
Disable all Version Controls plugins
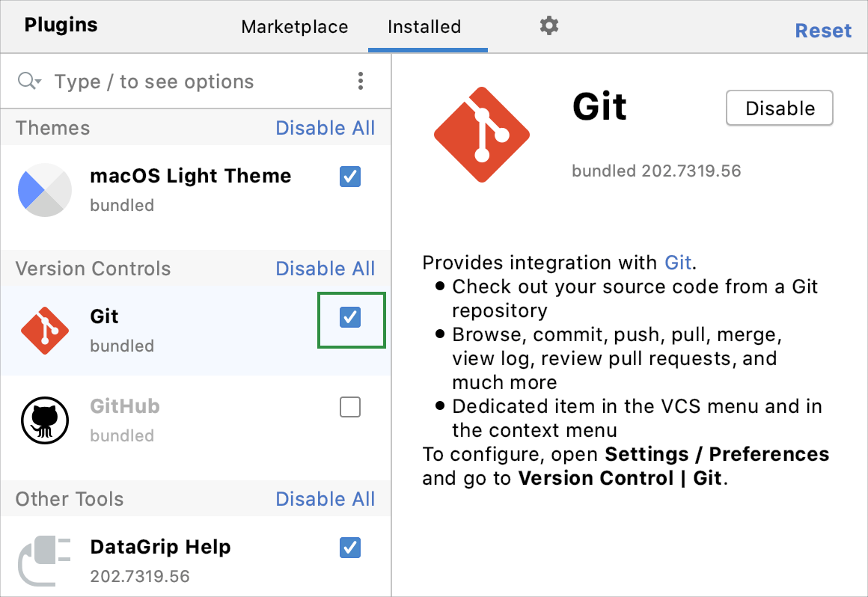325,269
